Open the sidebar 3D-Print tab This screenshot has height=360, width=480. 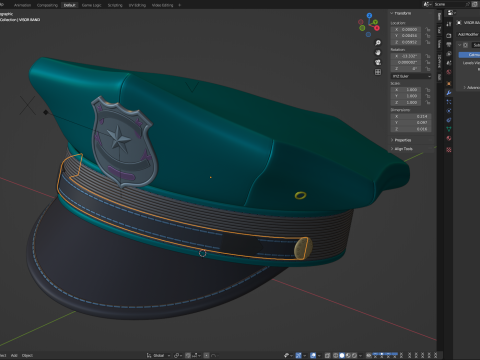click(x=439, y=61)
